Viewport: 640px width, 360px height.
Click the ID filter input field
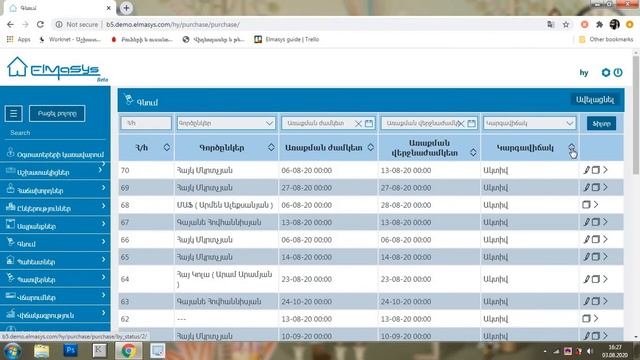(x=146, y=123)
